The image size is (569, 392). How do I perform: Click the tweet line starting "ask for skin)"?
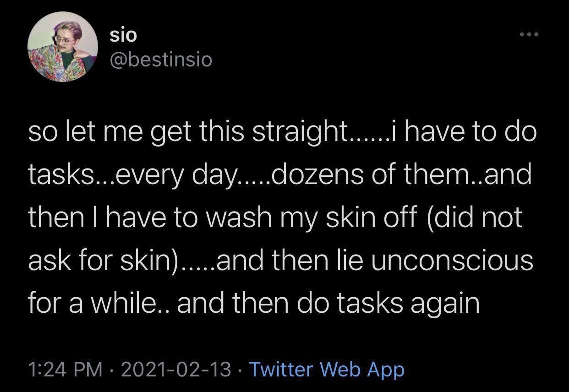tap(280, 260)
